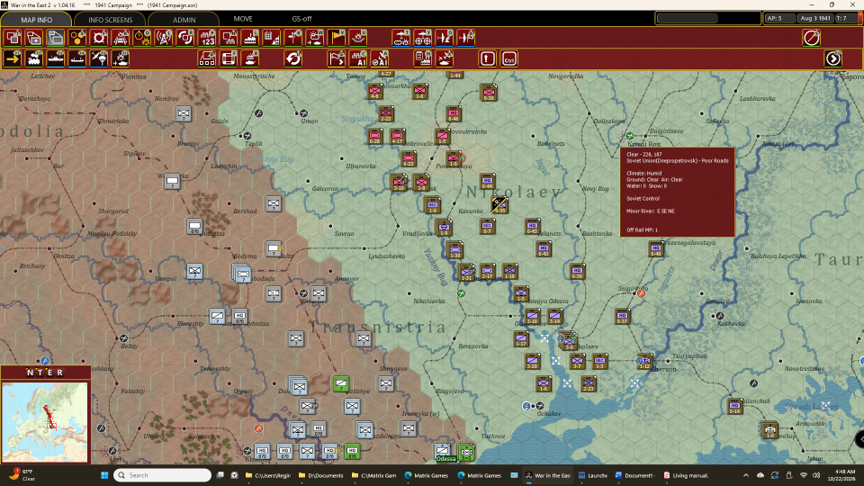Click the yellow circle with explosion icon
The height and width of the screenshot is (486, 864).
(x=142, y=38)
